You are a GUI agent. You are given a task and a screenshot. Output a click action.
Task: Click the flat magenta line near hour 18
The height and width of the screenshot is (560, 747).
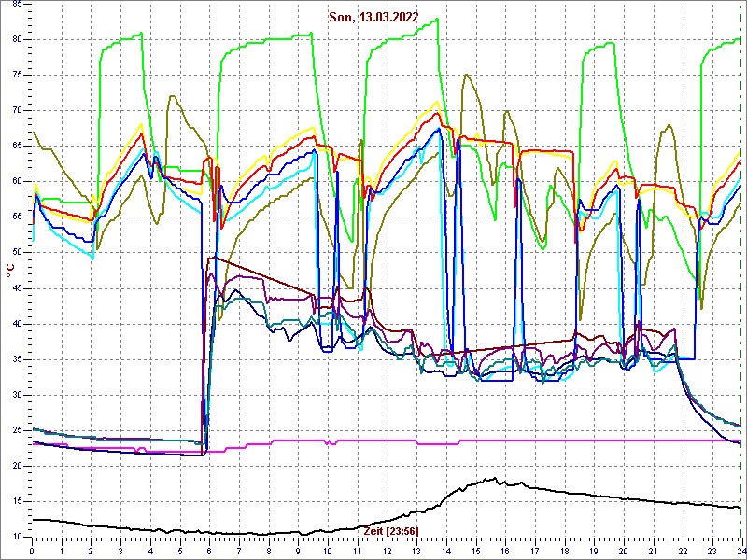coord(564,441)
